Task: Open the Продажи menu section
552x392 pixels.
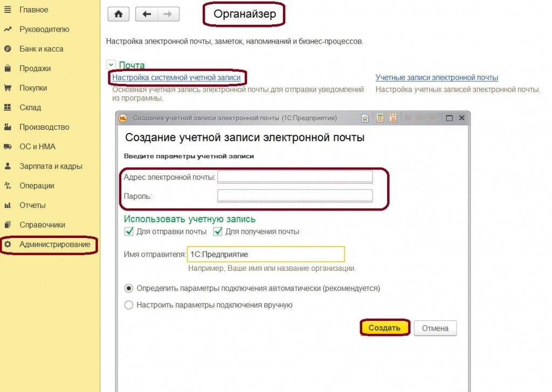Action: (35, 68)
